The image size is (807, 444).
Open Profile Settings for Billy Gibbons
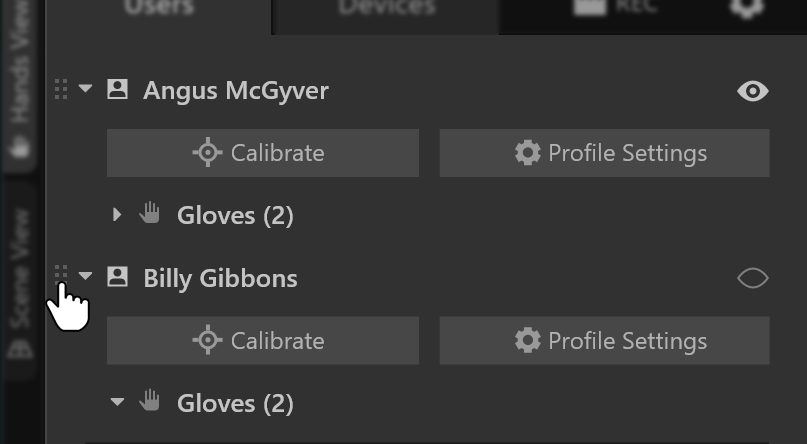point(604,341)
